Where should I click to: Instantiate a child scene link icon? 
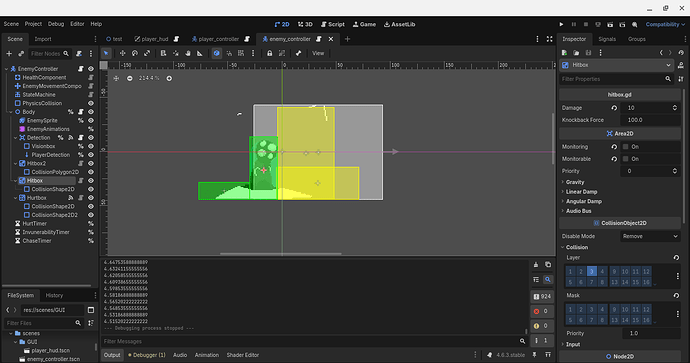point(21,54)
